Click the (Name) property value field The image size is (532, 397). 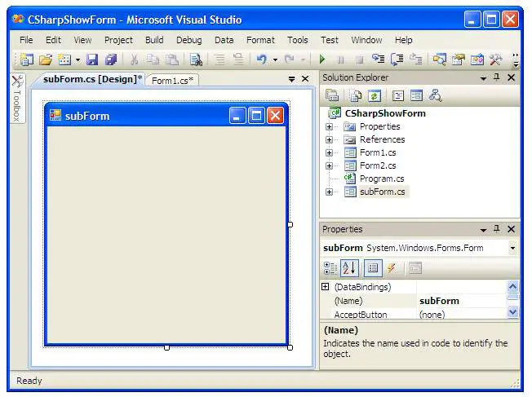[461, 301]
